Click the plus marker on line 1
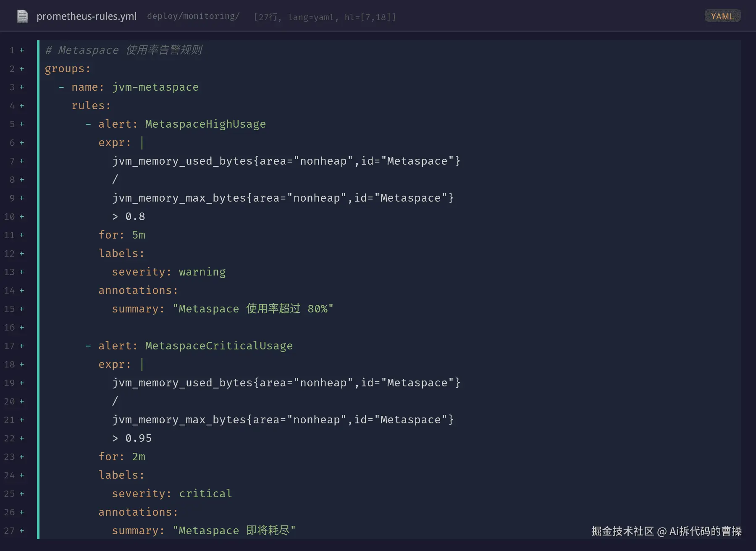The width and height of the screenshot is (756, 551). (x=22, y=50)
